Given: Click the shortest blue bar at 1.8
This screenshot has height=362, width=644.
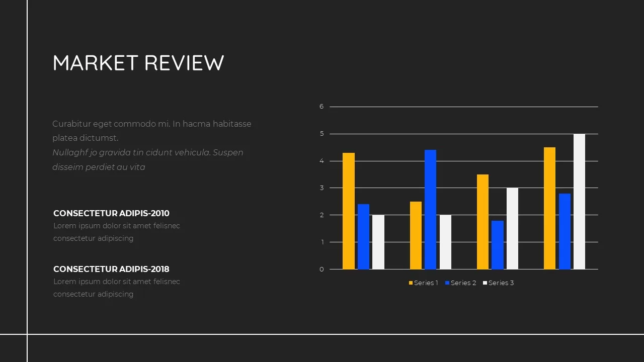Looking at the screenshot, I should [498, 245].
